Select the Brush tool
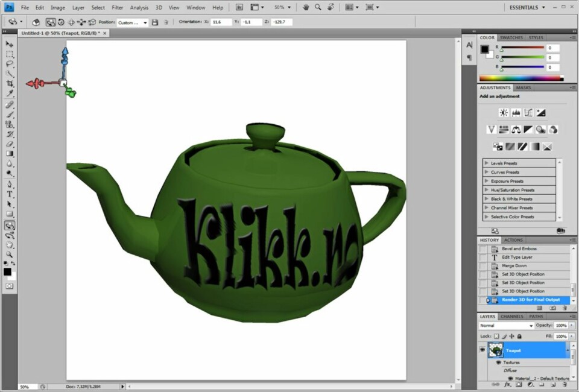Screen dimensions: 579x392 coord(10,115)
